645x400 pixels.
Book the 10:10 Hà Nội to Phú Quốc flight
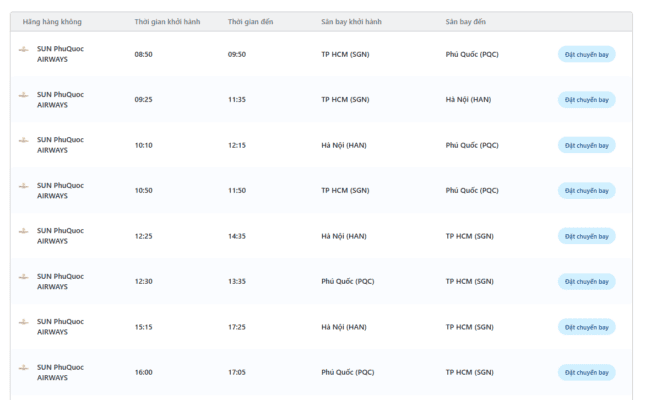[x=586, y=145]
